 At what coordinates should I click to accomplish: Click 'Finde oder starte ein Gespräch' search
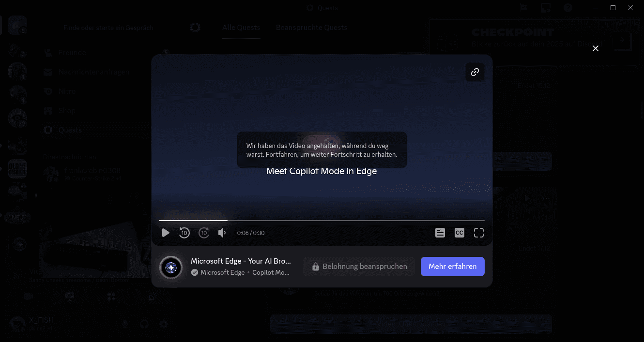tap(108, 28)
